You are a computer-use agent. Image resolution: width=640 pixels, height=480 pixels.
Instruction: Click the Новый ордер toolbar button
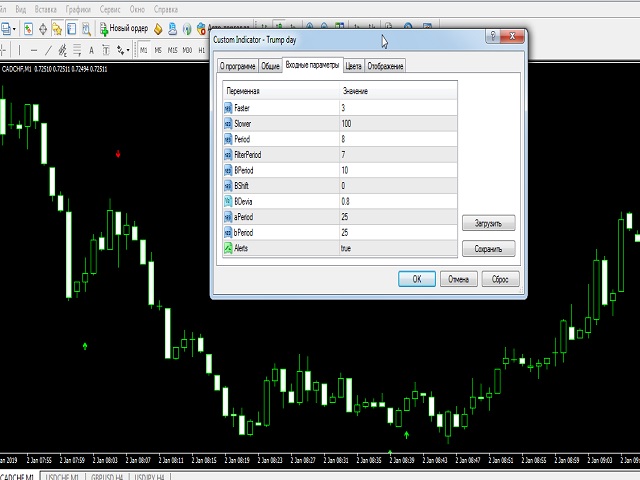(124, 29)
